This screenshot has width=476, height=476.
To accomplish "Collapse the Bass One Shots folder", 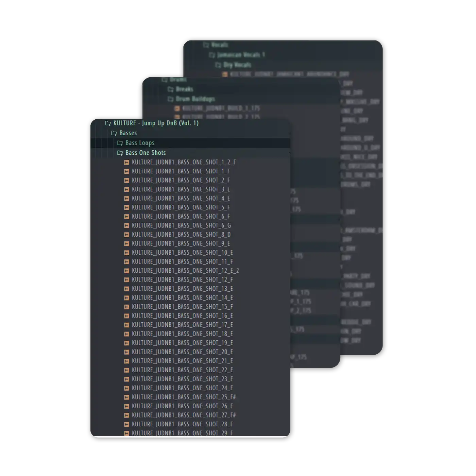I will pyautogui.click(x=120, y=153).
